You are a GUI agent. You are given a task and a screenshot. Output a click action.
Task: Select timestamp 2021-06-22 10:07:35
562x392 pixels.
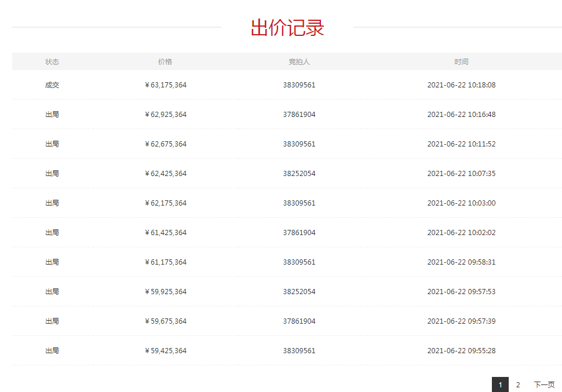coord(461,174)
